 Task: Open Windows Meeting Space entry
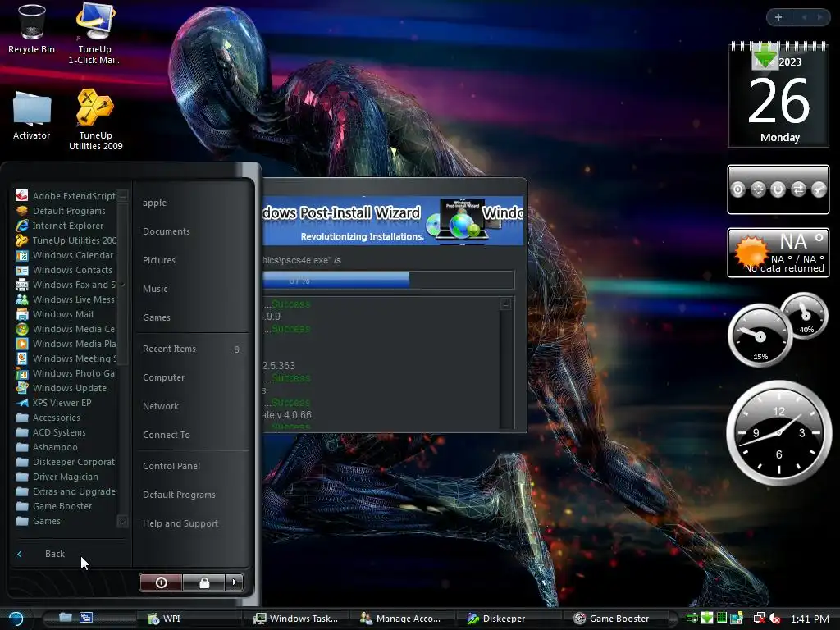(x=66, y=358)
